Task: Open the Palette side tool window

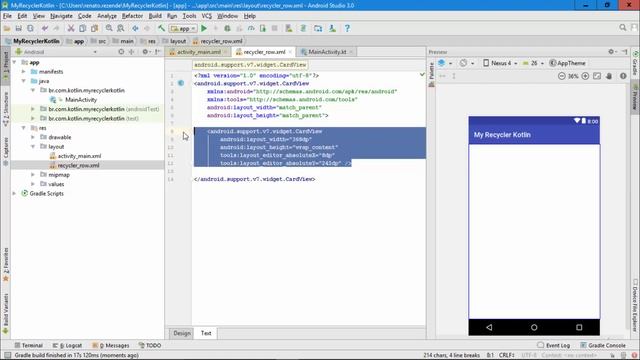Action: [431, 74]
